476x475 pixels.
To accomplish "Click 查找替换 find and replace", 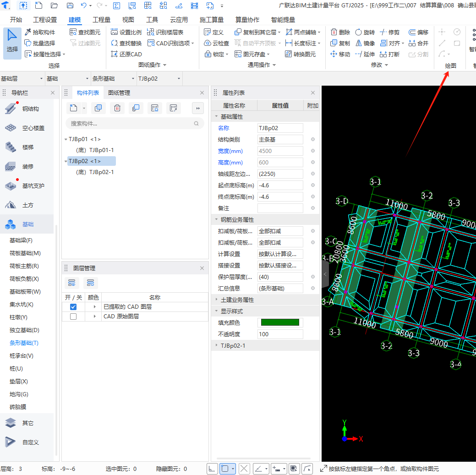I will (x=126, y=43).
